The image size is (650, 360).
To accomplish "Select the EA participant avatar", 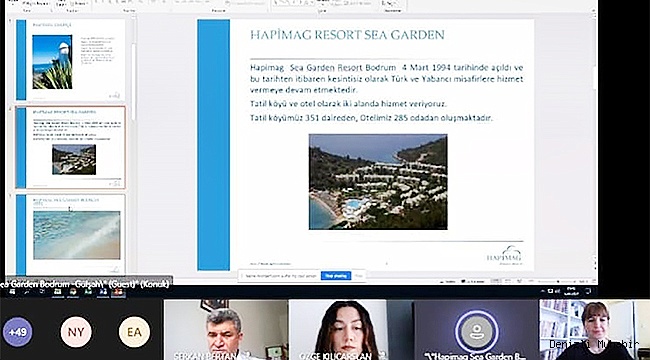I will pos(134,332).
